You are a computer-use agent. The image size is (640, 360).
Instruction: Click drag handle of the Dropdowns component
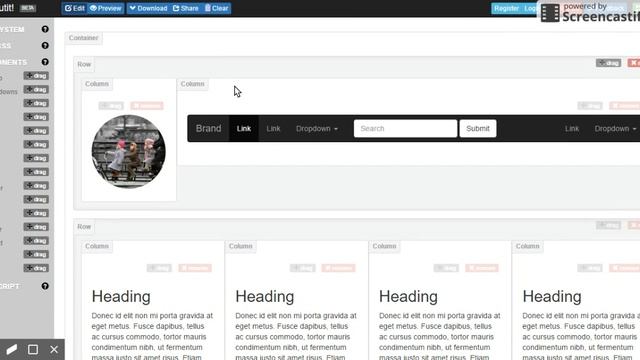(36, 89)
